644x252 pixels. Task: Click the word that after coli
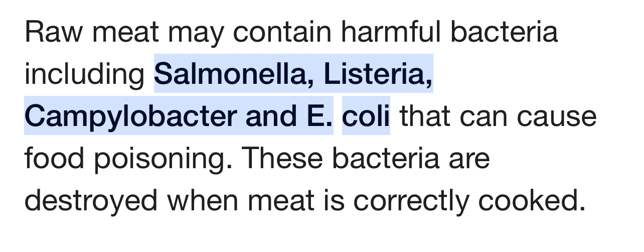click(424, 116)
